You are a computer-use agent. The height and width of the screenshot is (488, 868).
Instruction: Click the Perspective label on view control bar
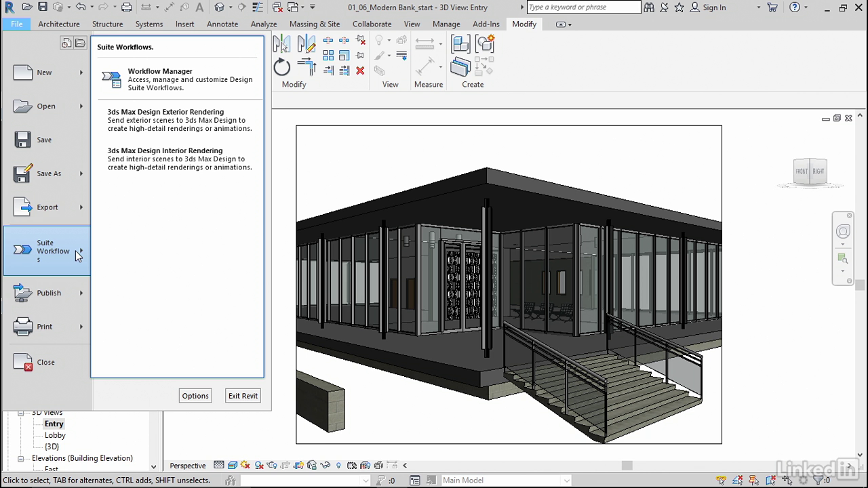188,466
